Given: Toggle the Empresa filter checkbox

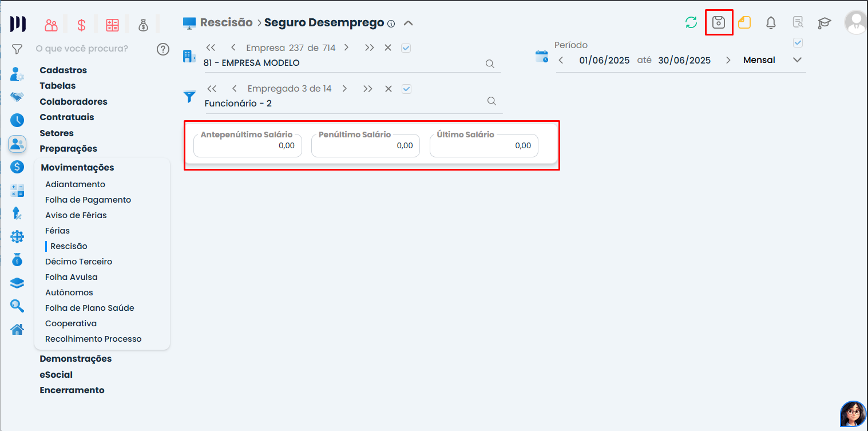Looking at the screenshot, I should click(406, 48).
